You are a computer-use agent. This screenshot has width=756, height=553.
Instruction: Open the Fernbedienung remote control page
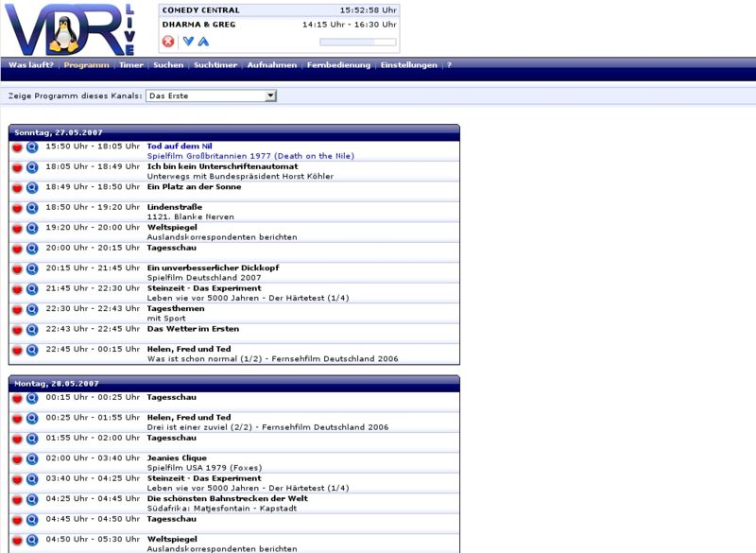338,65
